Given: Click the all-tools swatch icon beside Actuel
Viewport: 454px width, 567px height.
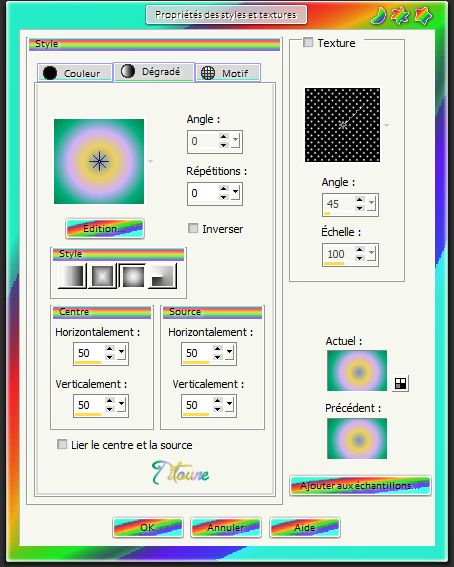Looking at the screenshot, I should point(400,383).
